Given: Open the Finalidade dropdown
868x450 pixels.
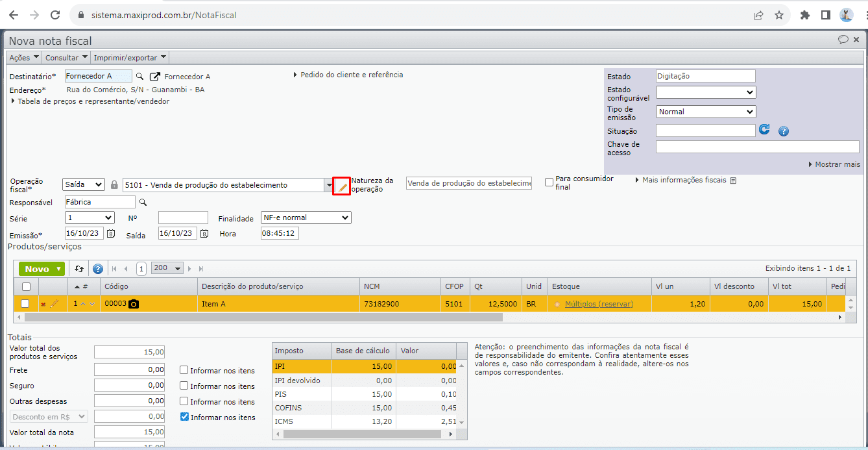Looking at the screenshot, I should click(x=306, y=218).
